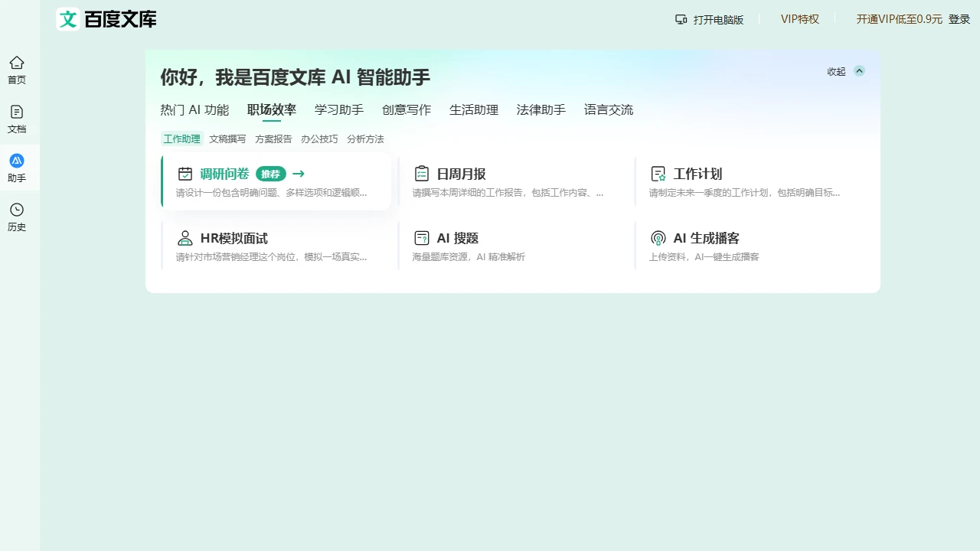Select the HR模拟面试 person icon

185,238
